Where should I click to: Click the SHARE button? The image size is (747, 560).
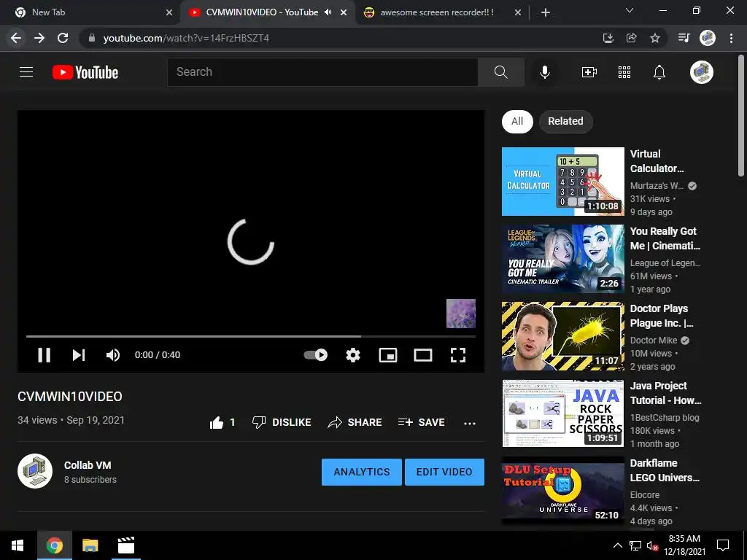355,422
